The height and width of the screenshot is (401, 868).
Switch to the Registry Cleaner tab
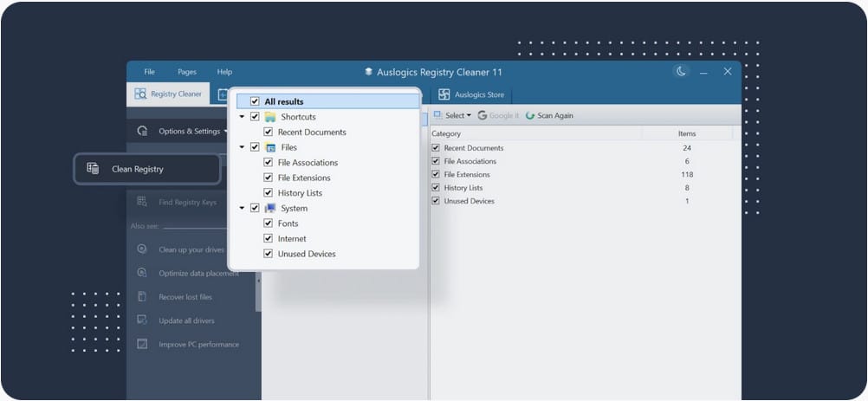coord(168,94)
